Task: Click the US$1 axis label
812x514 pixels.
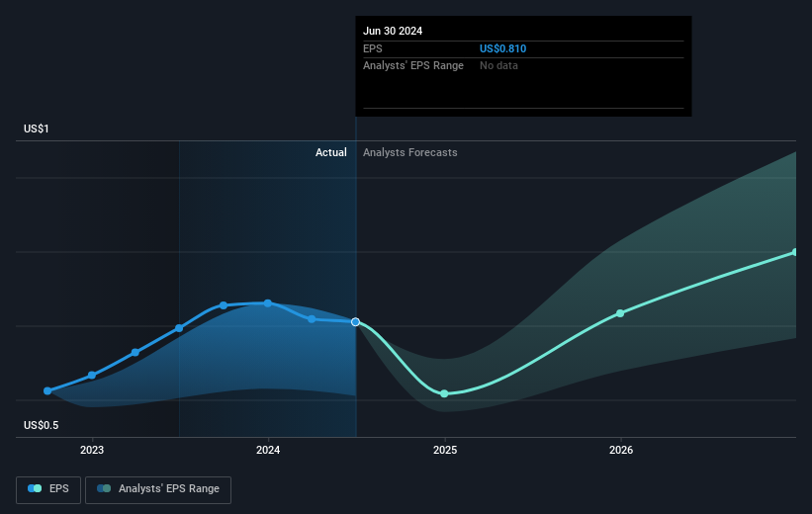Action: 37,128
